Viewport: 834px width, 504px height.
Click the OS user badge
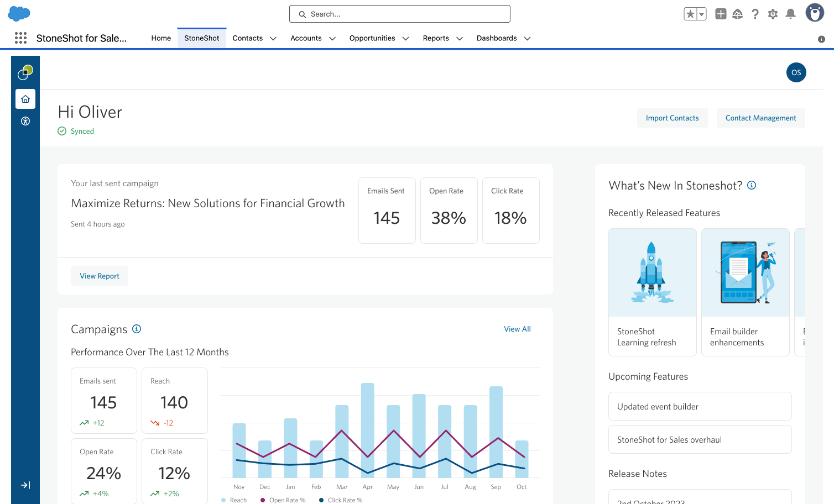click(796, 72)
